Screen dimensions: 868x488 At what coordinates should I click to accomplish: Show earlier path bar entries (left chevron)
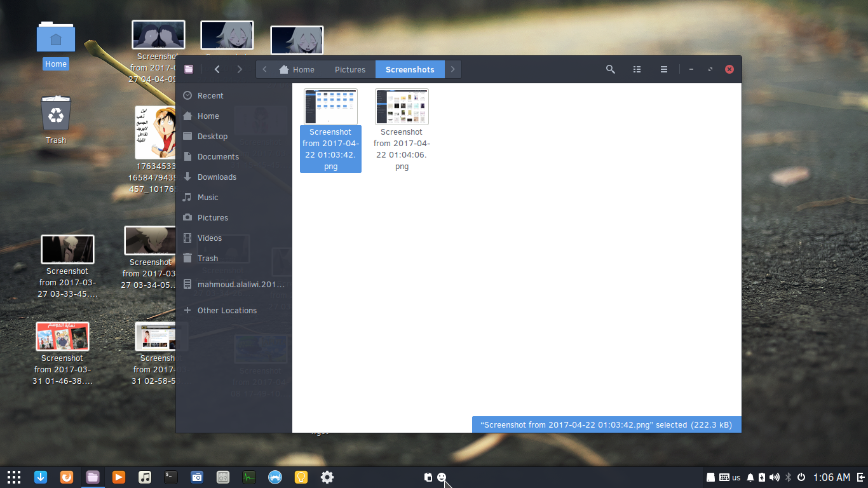click(264, 69)
